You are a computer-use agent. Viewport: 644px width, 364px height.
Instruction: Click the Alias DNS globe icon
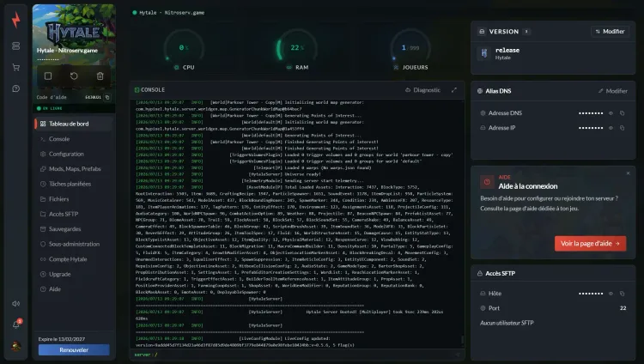480,91
